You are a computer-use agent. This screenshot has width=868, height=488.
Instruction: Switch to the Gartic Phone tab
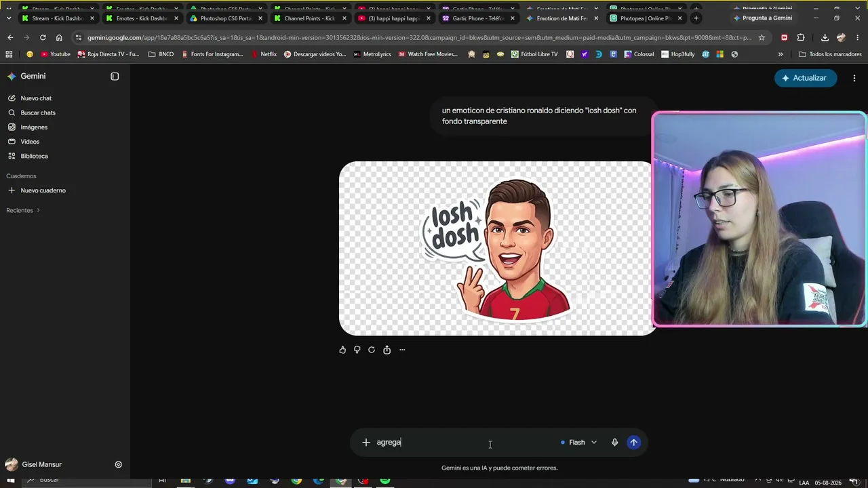[x=478, y=18]
